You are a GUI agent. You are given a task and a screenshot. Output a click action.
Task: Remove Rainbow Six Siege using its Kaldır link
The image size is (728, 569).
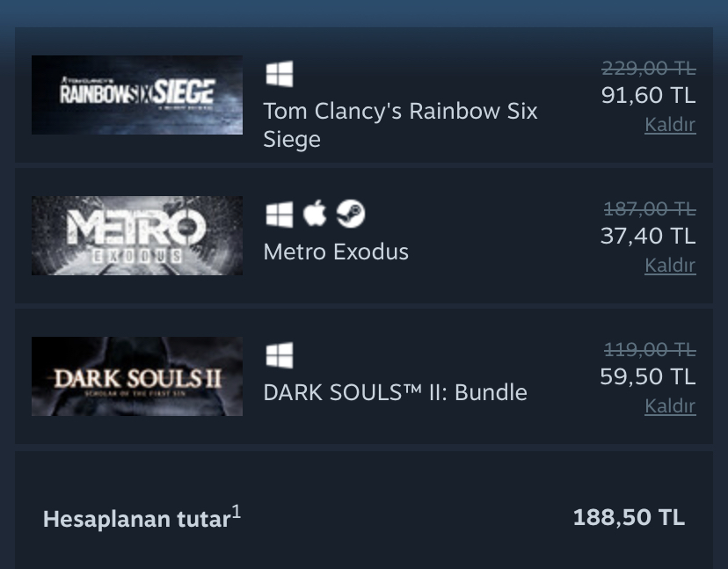click(670, 125)
